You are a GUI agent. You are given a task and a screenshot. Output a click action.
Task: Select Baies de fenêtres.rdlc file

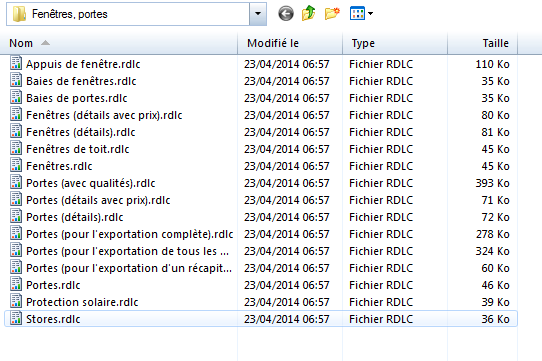tap(81, 81)
